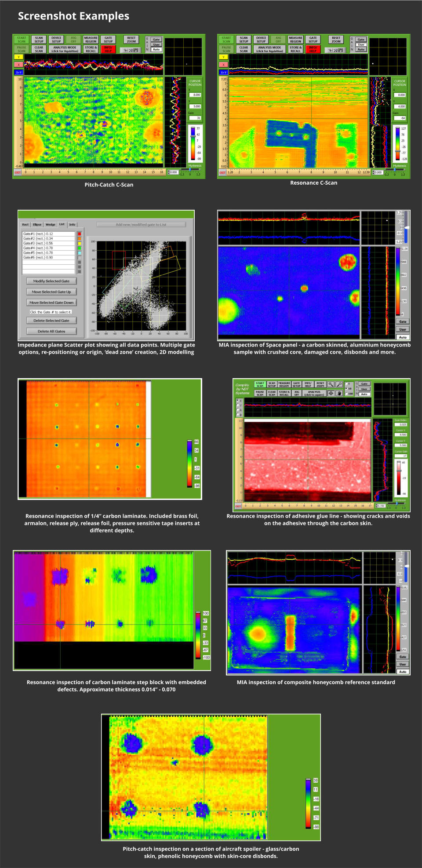Switch to the Ellipse tab

37,224
